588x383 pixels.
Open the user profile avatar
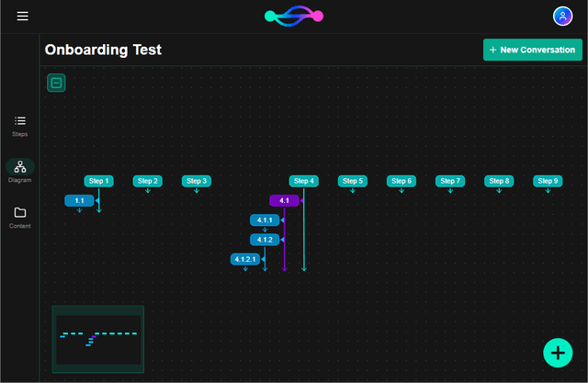click(x=562, y=17)
